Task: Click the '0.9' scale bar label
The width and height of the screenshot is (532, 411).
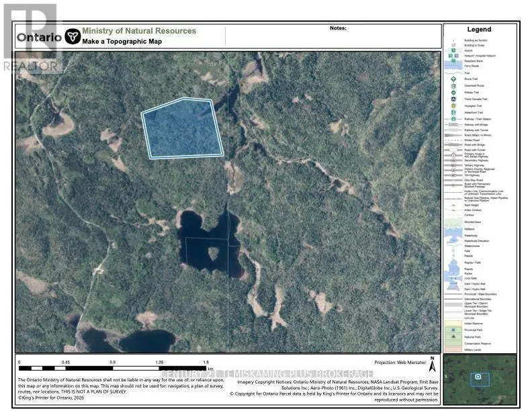Action: point(112,363)
